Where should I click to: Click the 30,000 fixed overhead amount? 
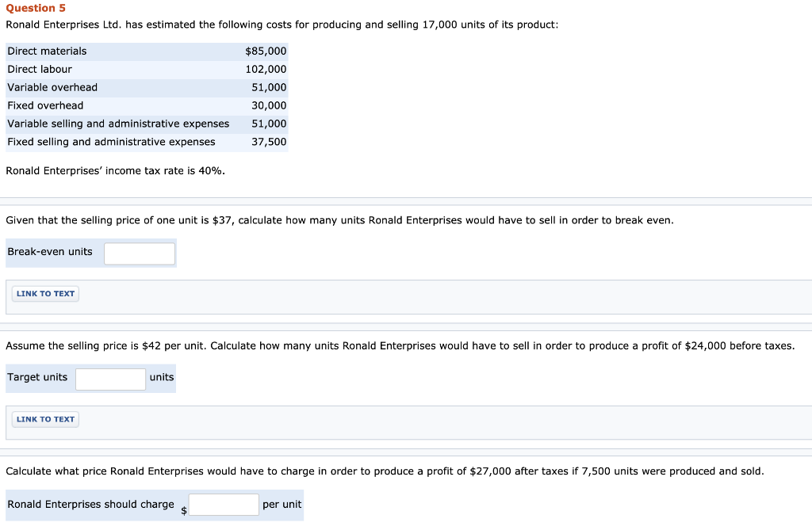click(269, 105)
